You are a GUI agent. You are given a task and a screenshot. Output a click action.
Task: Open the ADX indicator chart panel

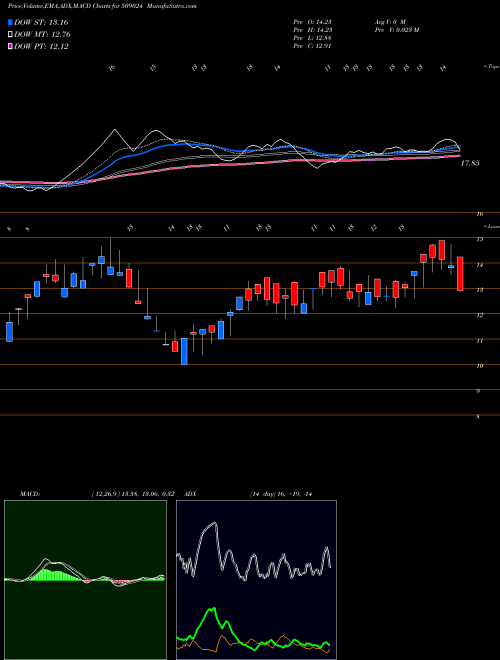(x=256, y=580)
